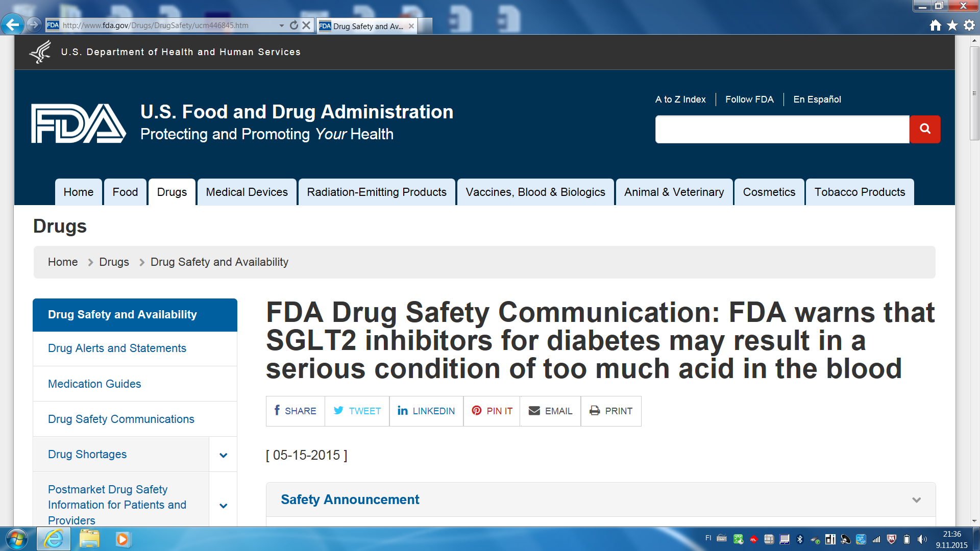Expand the Drug Shortages submenu chevron

(223, 455)
